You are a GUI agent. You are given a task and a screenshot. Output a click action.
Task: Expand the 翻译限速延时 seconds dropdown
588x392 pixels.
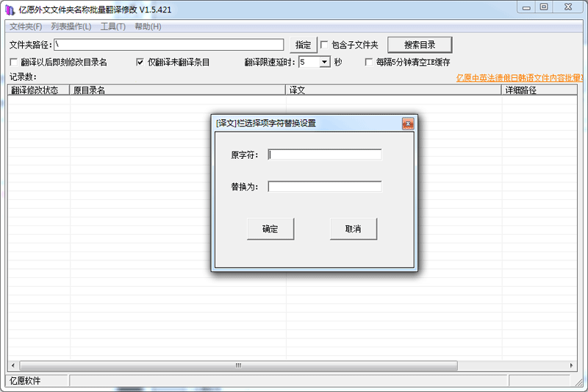[x=325, y=63]
